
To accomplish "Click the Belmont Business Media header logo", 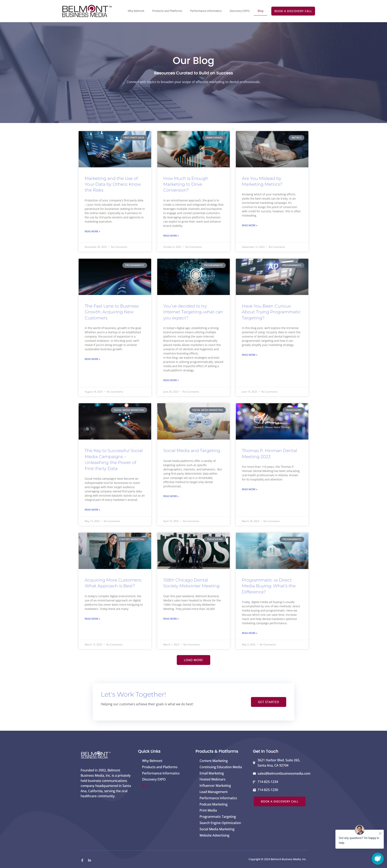I will (x=86, y=11).
